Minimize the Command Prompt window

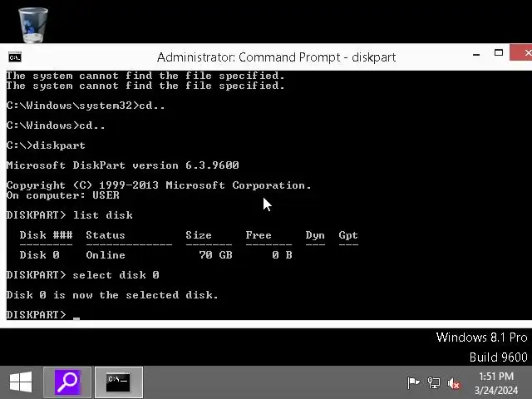[476, 54]
